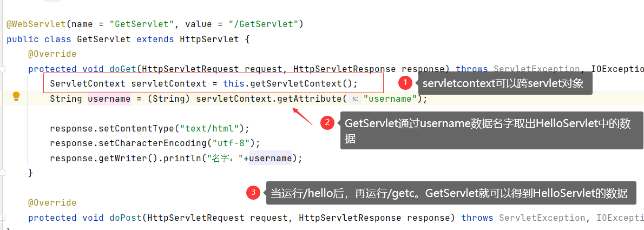Image resolution: width=644 pixels, height=230 pixels.
Task: Click the red arrow pointing at getAttribute
Action: 303,117
